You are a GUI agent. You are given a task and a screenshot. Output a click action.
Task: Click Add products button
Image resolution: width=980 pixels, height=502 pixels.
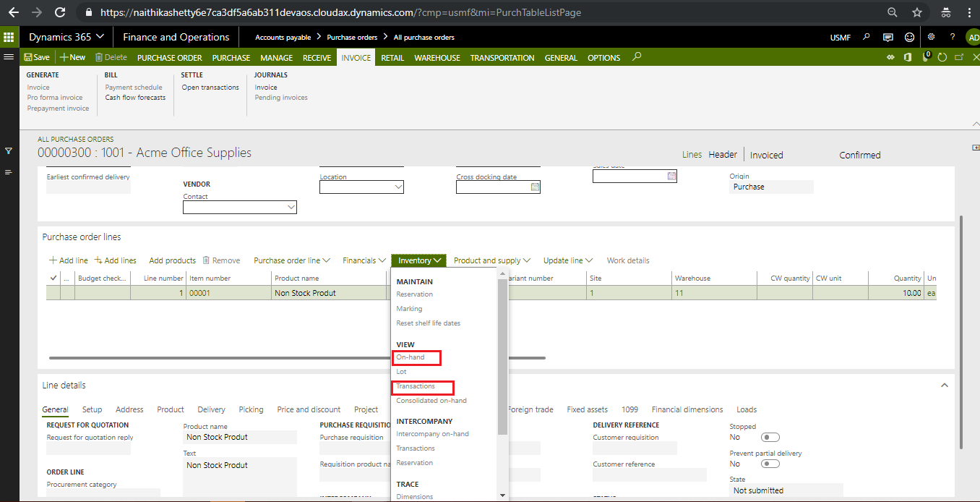(x=172, y=260)
